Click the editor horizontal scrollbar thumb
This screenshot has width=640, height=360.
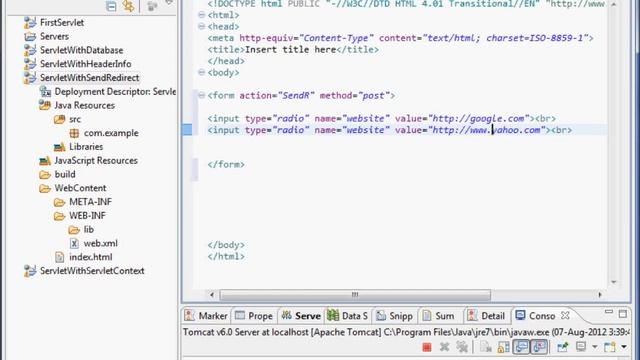tap(355, 295)
